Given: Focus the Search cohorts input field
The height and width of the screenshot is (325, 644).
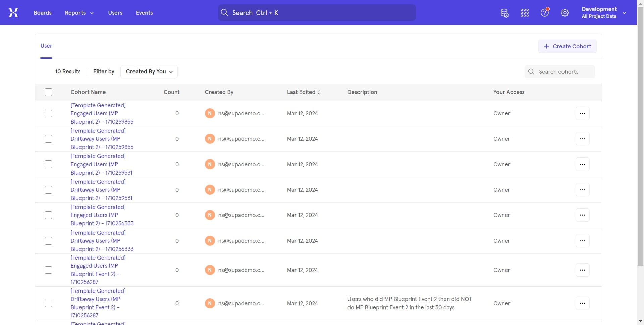Looking at the screenshot, I should 563,72.
